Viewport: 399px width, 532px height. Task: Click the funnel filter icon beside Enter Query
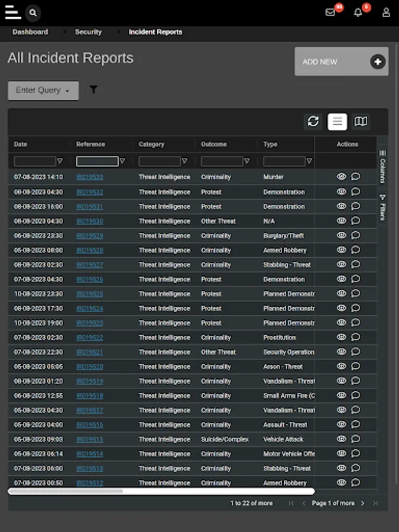point(93,90)
